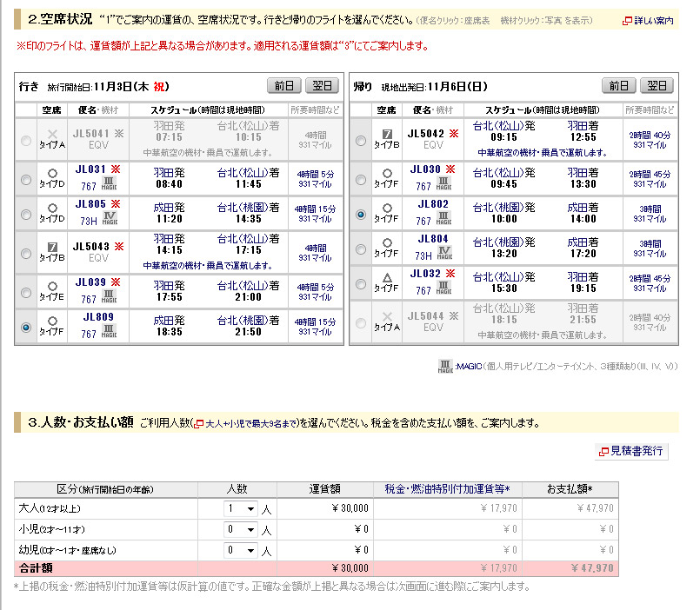700x610 pixels.
Task: Click the circle availability icon for JL805
Action: click(52, 208)
